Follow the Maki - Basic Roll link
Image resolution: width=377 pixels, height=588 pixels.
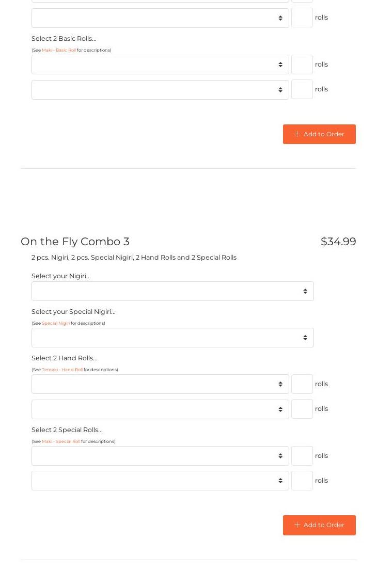59,50
